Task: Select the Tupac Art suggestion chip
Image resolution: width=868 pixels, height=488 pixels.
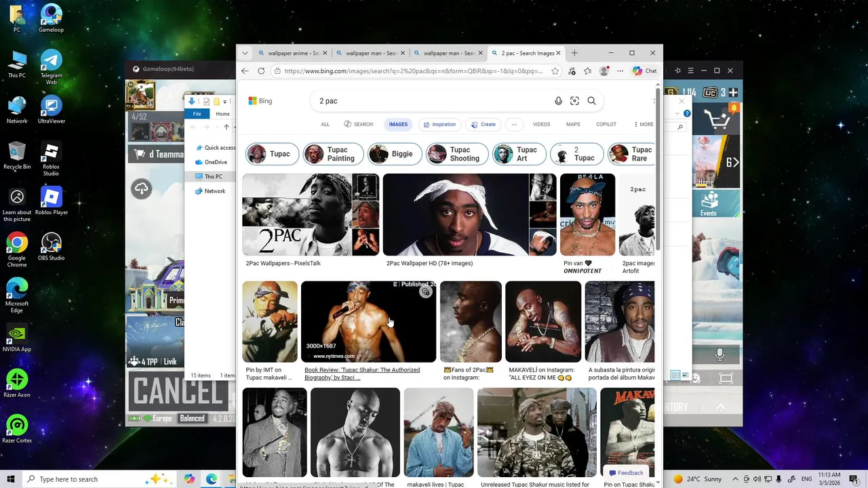Action: [519, 154]
